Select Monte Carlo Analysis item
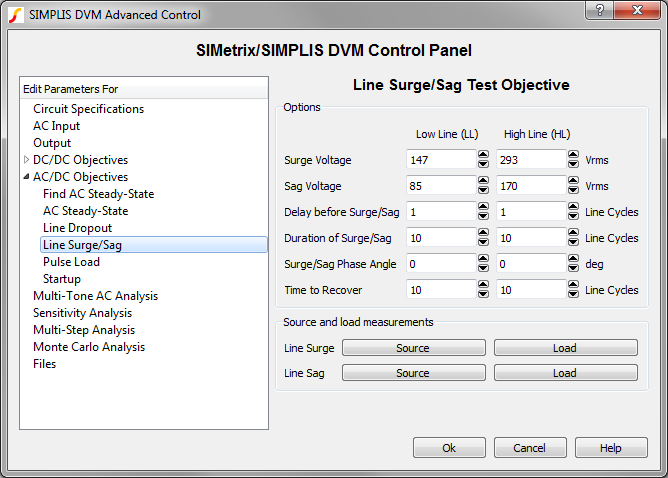 pyautogui.click(x=88, y=347)
